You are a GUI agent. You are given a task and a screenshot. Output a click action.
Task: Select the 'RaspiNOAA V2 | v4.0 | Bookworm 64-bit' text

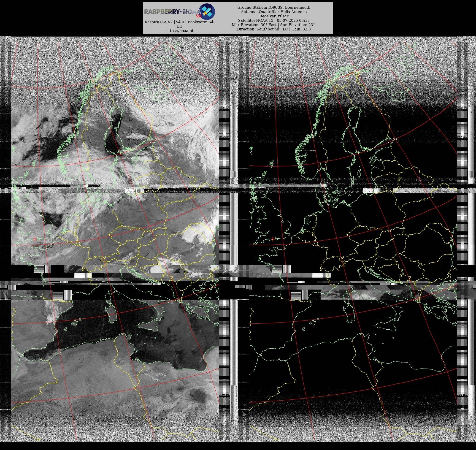pyautogui.click(x=179, y=24)
